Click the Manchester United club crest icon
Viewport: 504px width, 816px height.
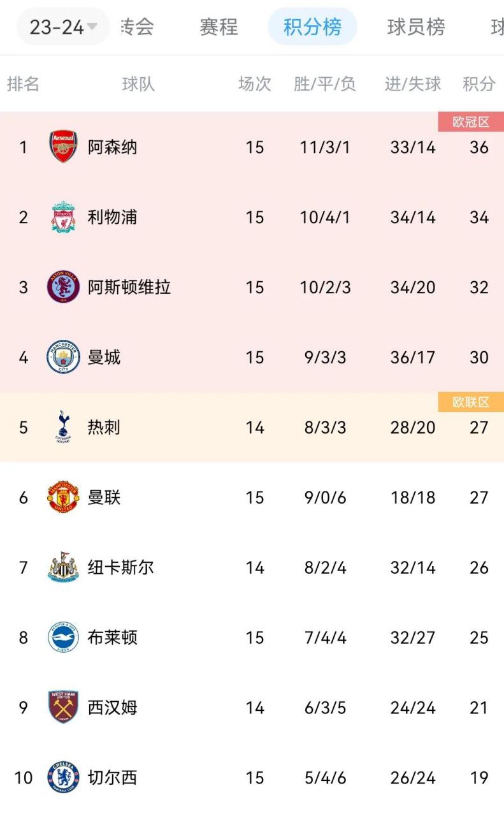[62, 498]
